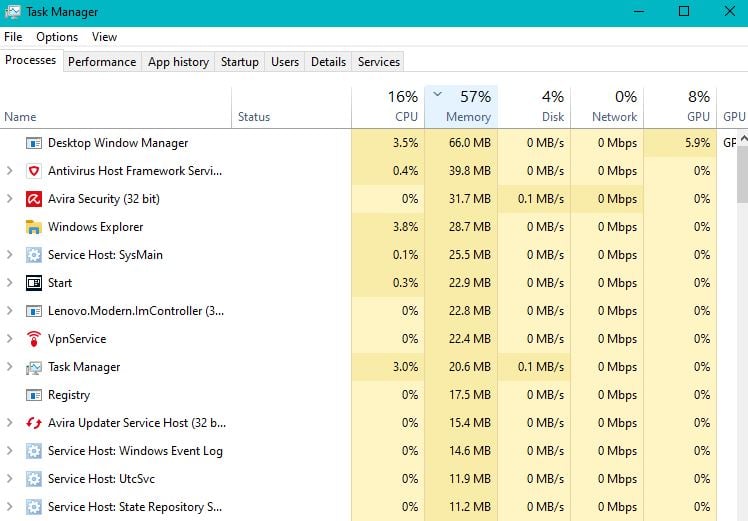Expand the Avira Security (32 bit) group
Screen dimensions: 748x521
click(x=10, y=198)
